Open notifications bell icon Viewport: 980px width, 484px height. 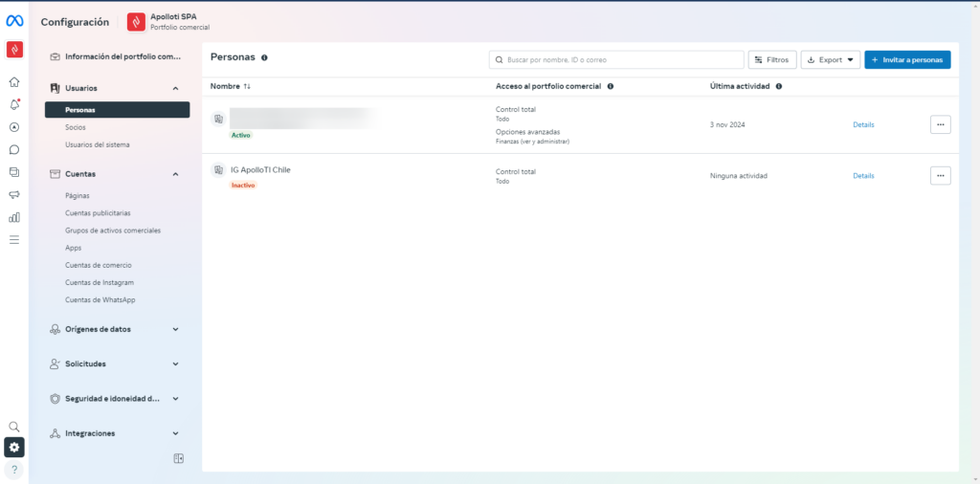(14, 104)
